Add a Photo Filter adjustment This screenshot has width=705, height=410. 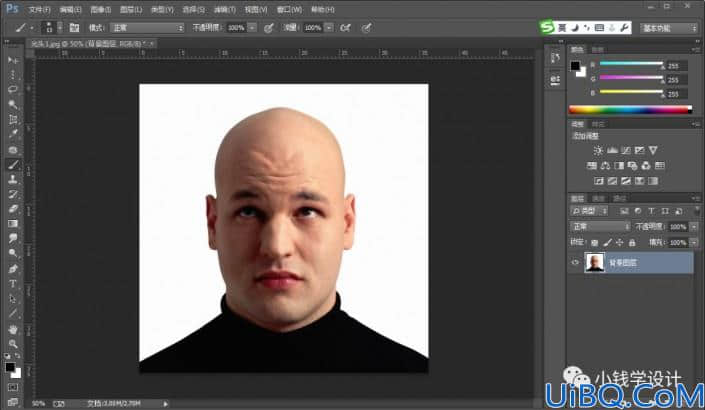[x=632, y=165]
